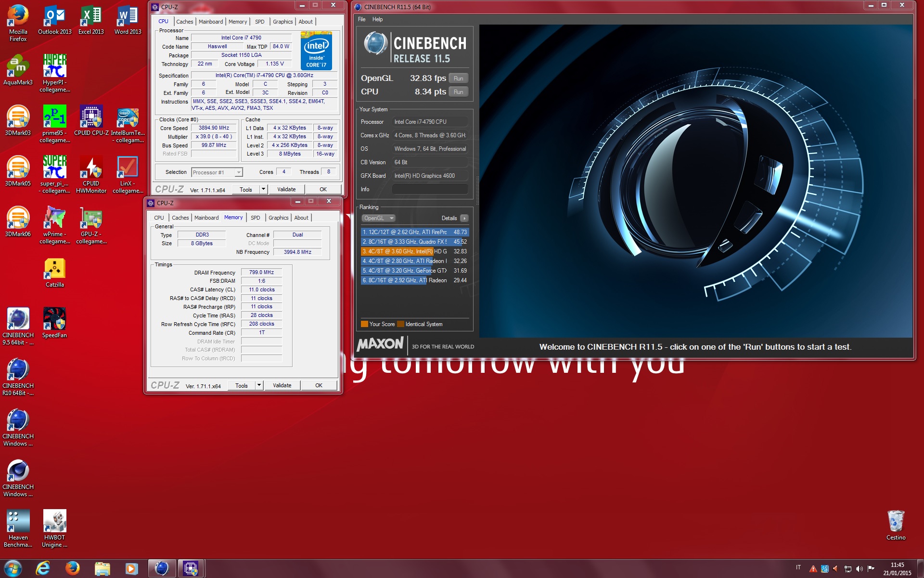Click the volume speaker tray icon
The height and width of the screenshot is (578, 924).
click(x=860, y=569)
